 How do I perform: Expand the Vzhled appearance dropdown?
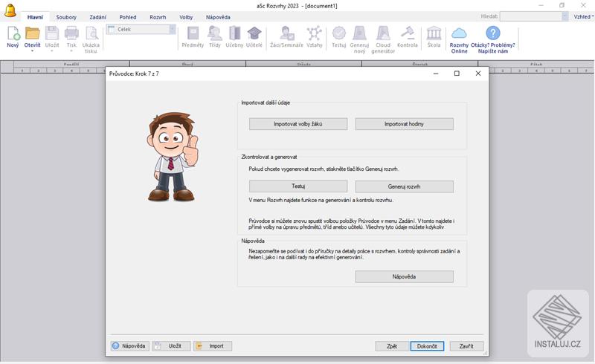point(583,16)
